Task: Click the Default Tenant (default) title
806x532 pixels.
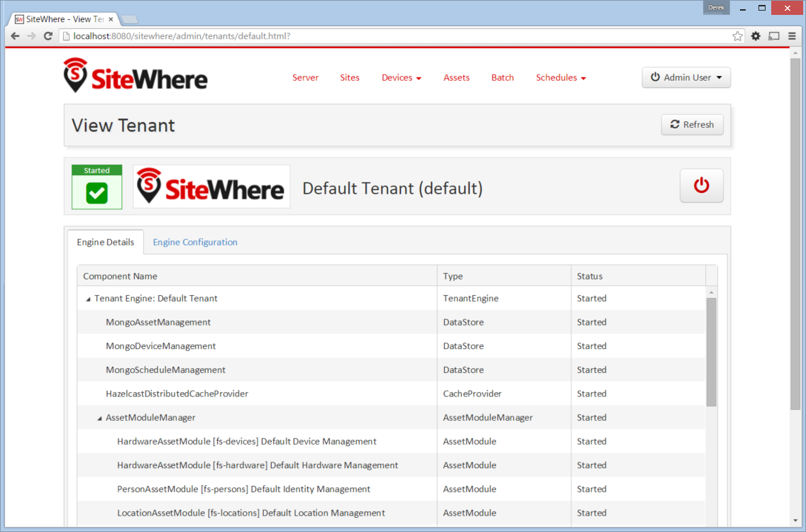Action: [x=392, y=188]
